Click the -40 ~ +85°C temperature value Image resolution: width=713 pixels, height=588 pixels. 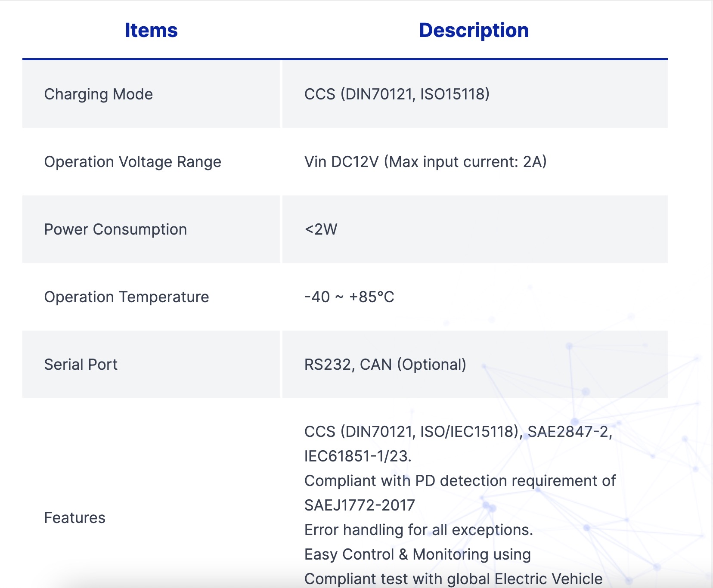[x=349, y=297]
